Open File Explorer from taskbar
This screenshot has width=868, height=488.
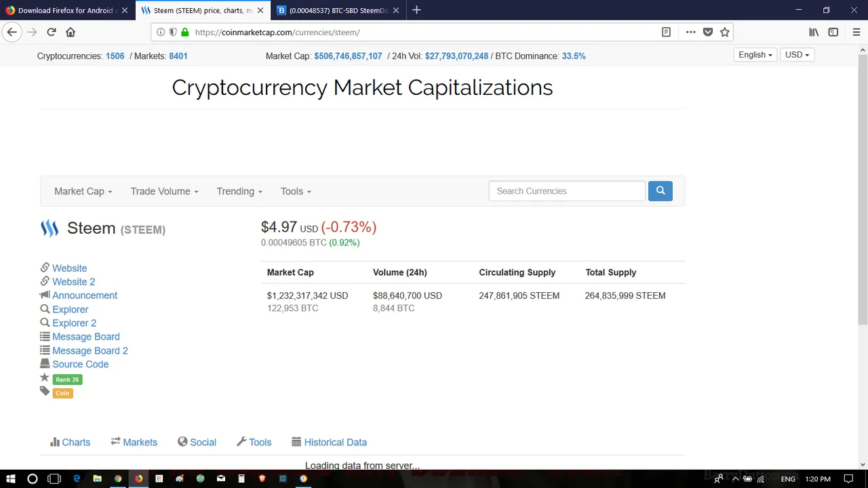tap(97, 479)
